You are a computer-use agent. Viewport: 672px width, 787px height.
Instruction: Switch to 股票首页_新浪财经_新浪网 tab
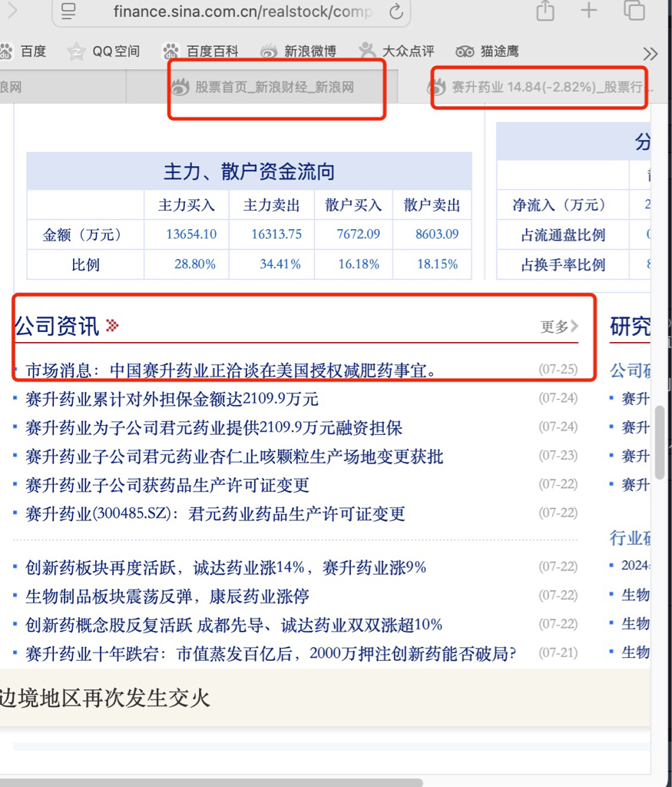click(262, 88)
